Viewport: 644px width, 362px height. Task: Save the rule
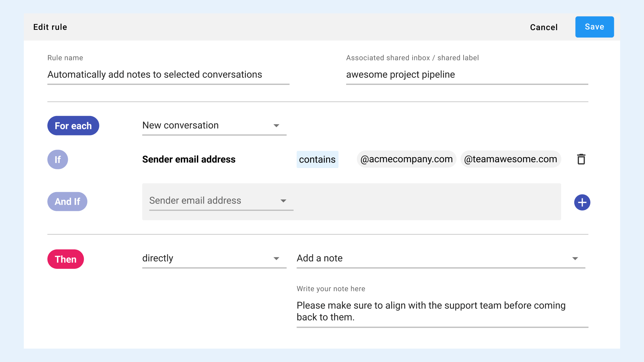click(594, 27)
